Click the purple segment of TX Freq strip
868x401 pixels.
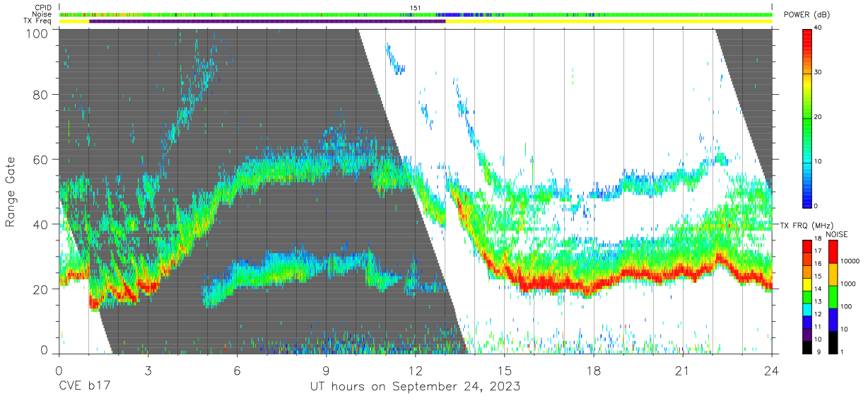click(x=267, y=21)
